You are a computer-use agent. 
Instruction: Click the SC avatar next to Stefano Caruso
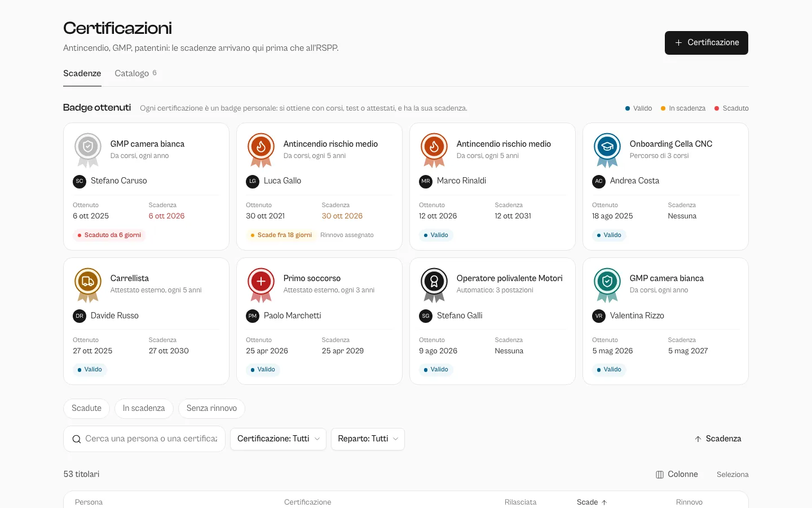click(80, 181)
